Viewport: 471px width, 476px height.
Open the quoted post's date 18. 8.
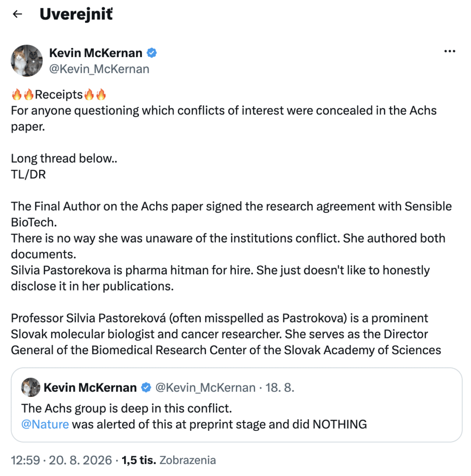[280, 388]
